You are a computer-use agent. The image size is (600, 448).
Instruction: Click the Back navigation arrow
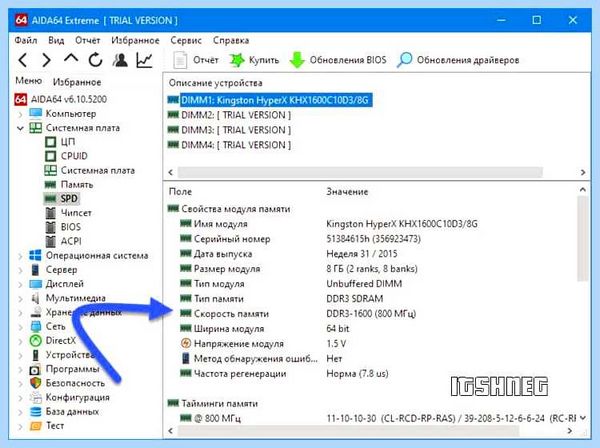tap(23, 60)
